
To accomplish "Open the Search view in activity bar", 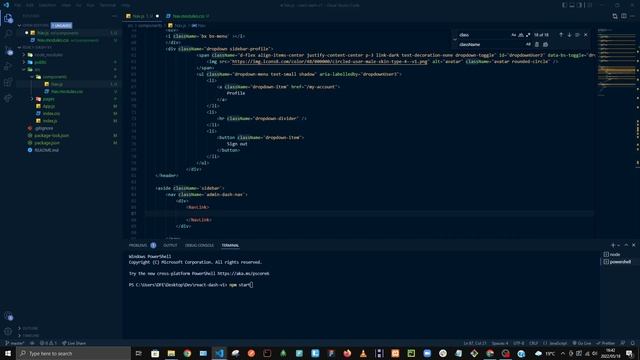I will [x=8, y=34].
